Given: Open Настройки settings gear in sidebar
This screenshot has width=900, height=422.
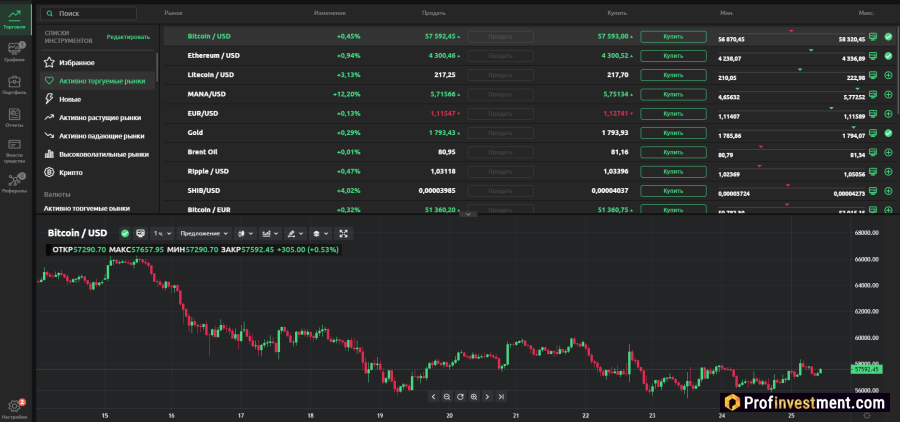Looking at the screenshot, I should click(x=15, y=409).
